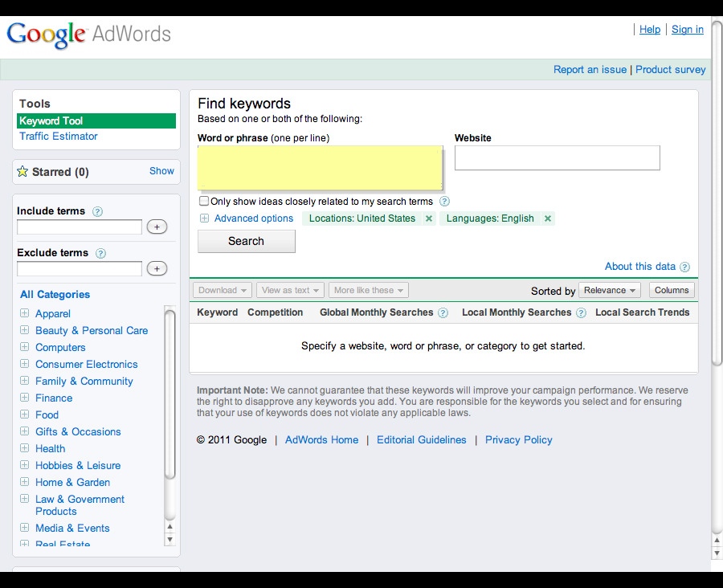
Task: Expand the Food category
Action: click(x=24, y=414)
